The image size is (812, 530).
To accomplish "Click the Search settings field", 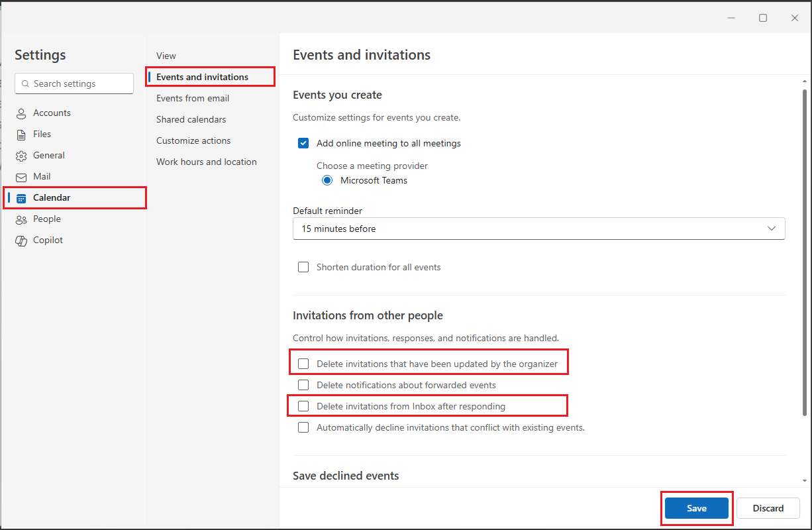I will (74, 83).
